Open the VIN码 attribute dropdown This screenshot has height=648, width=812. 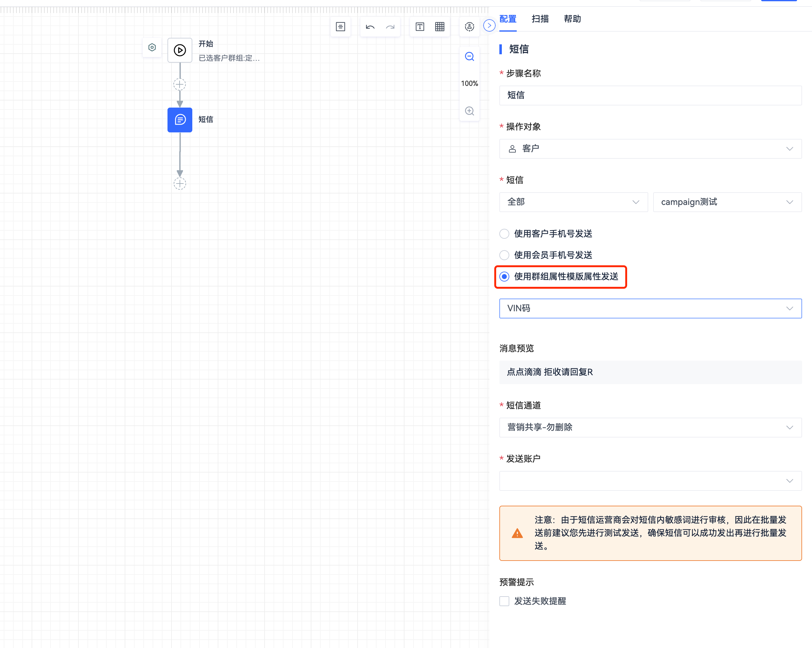point(650,309)
